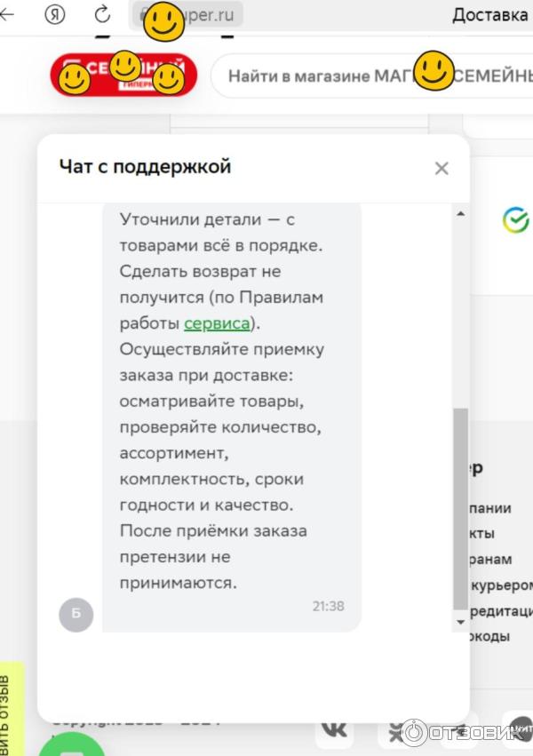Click the yellow leave-feedback side tab
533x756 pixels.
pos(9,711)
